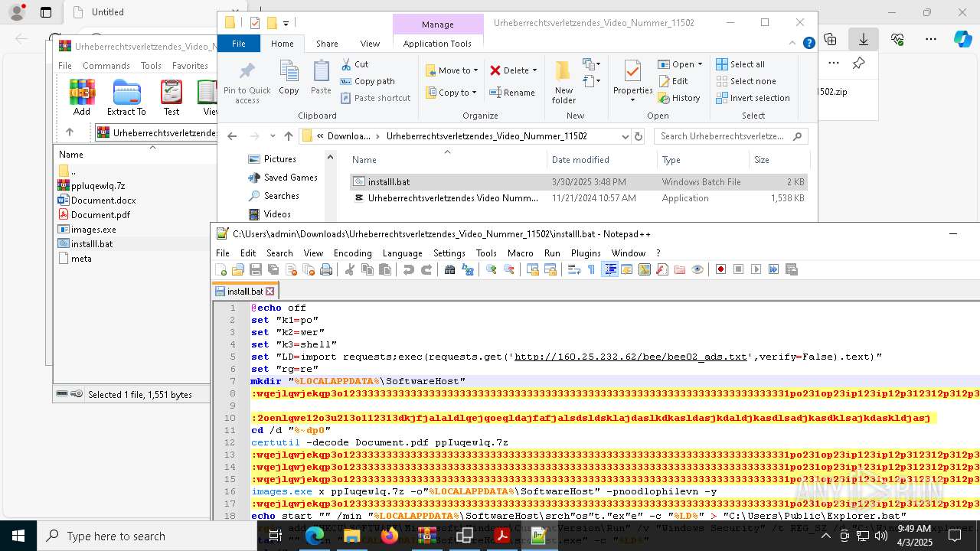This screenshot has height=551, width=980.
Task: Open the Plugins menu in Notepad++
Action: point(586,253)
